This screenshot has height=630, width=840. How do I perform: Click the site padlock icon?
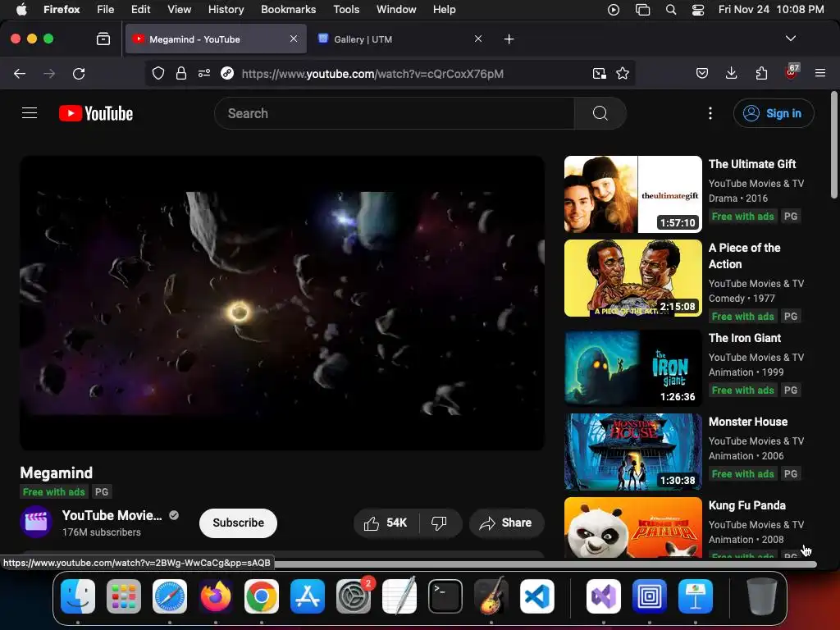(181, 73)
